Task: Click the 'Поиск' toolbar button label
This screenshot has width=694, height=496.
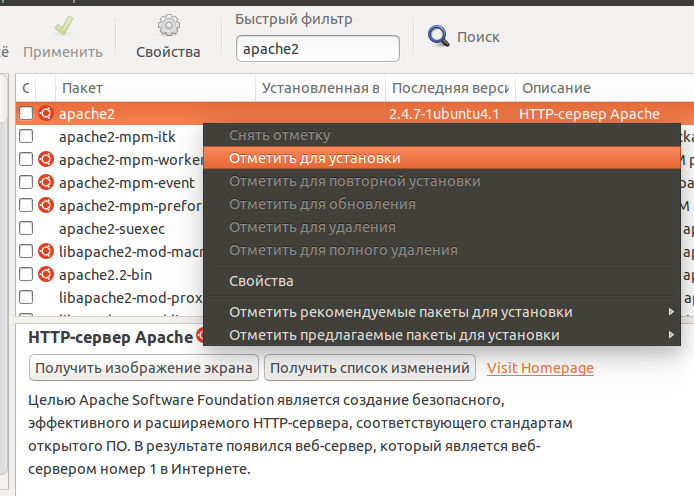Action: pos(478,37)
